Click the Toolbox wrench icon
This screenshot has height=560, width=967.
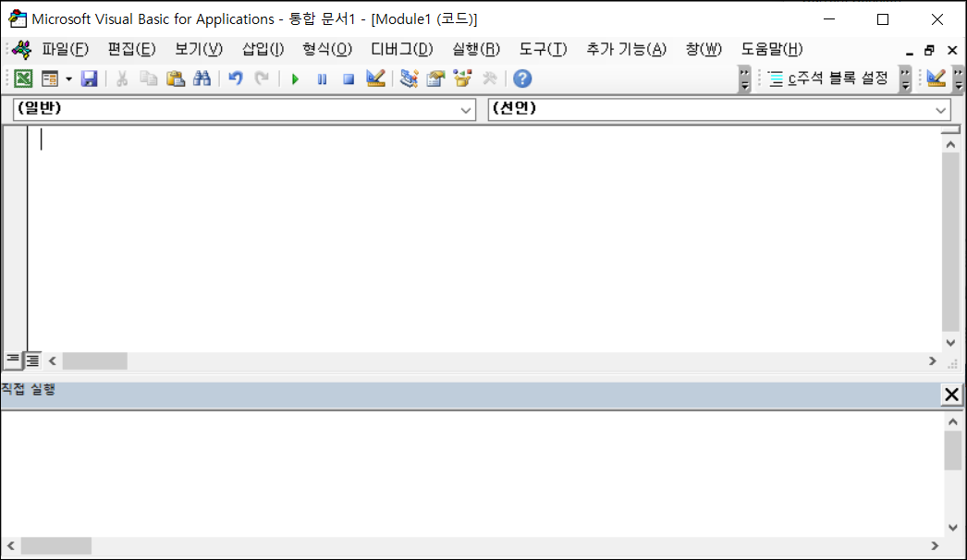tap(490, 79)
